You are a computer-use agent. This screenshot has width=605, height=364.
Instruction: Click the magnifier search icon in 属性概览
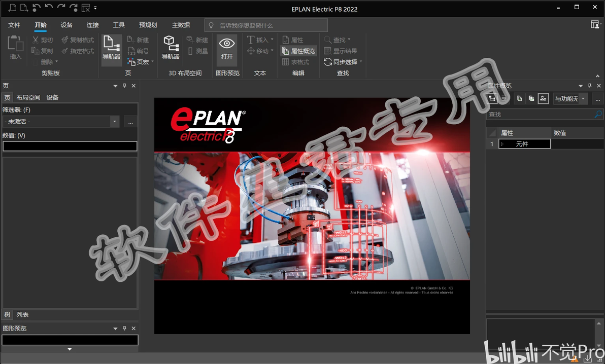point(598,114)
